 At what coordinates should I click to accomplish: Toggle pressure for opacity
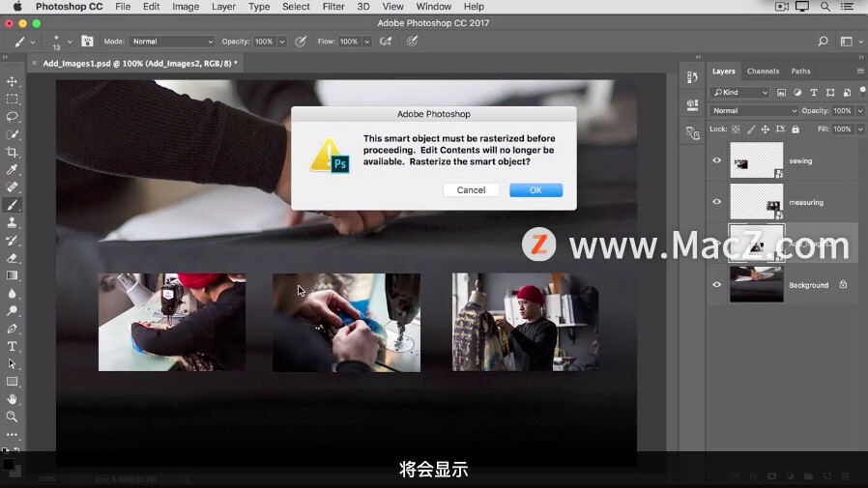[301, 42]
